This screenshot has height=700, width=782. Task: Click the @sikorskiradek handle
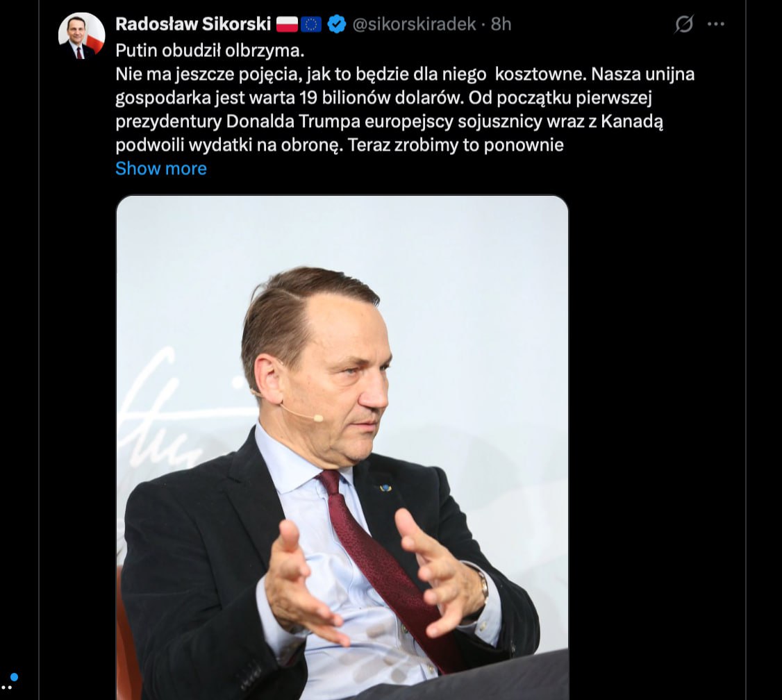pos(415,24)
